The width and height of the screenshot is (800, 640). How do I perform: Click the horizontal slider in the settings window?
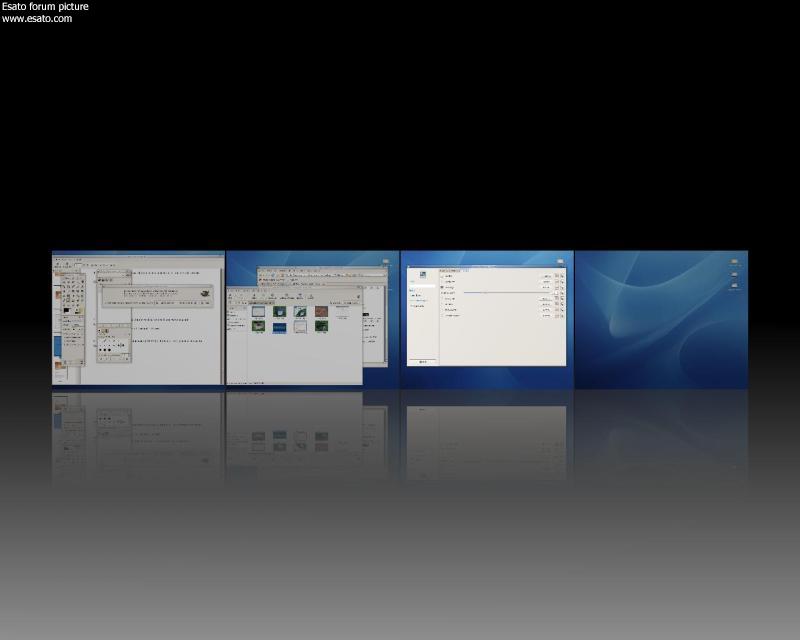click(x=500, y=292)
